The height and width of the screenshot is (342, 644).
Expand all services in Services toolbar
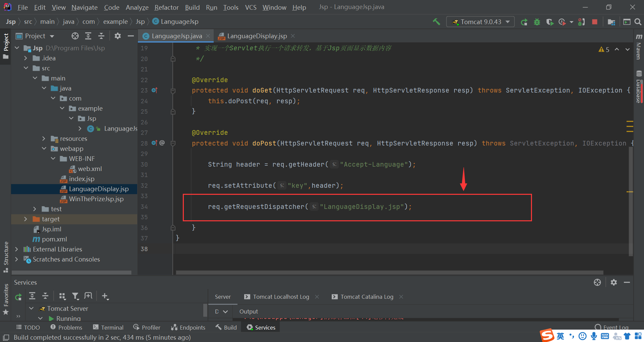click(x=32, y=296)
